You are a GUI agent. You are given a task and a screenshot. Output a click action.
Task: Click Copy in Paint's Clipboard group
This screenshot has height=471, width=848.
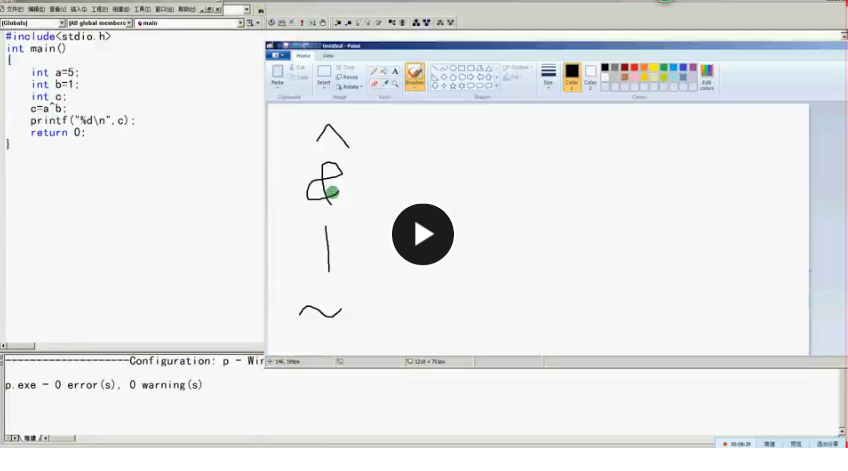(299, 77)
